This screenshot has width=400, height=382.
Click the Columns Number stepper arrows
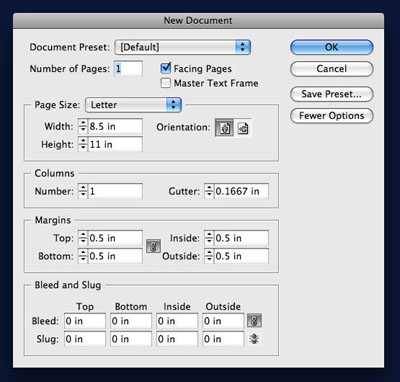[83, 191]
